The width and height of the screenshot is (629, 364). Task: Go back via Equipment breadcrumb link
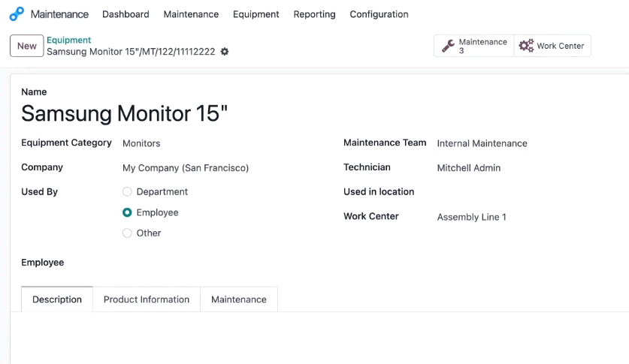[68, 40]
